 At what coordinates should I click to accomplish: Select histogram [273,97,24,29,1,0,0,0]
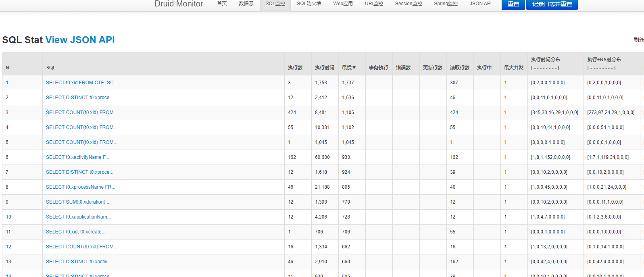[611, 112]
